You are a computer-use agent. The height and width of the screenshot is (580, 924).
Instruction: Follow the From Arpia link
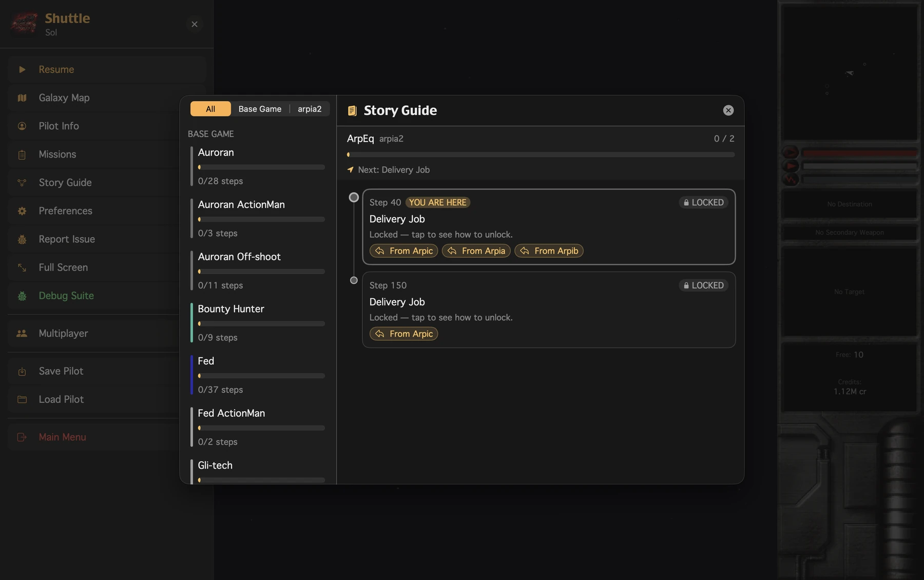[476, 251]
